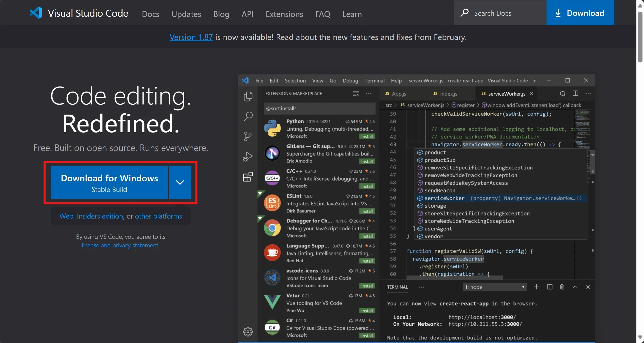
Task: Click the page vertical scrollbar thumb
Action: [x=640, y=37]
